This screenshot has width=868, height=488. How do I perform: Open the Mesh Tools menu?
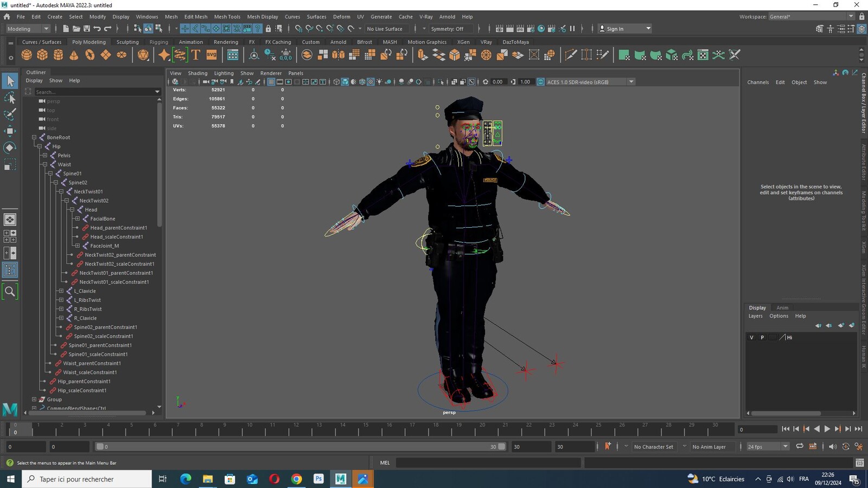227,17
